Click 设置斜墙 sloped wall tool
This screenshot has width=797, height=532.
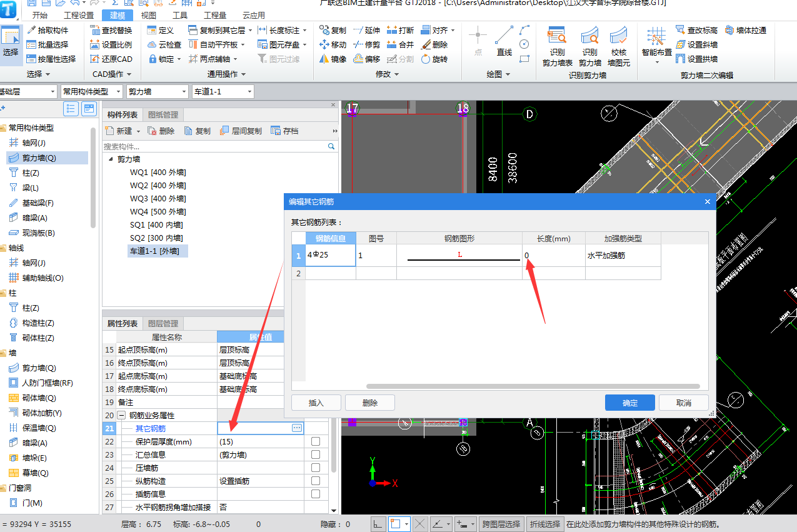[x=697, y=44]
